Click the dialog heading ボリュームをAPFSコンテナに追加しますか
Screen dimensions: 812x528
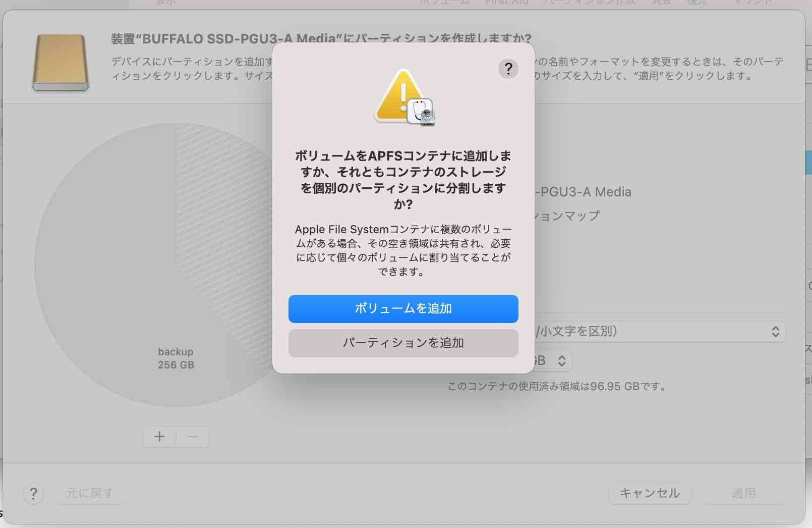pos(403,180)
